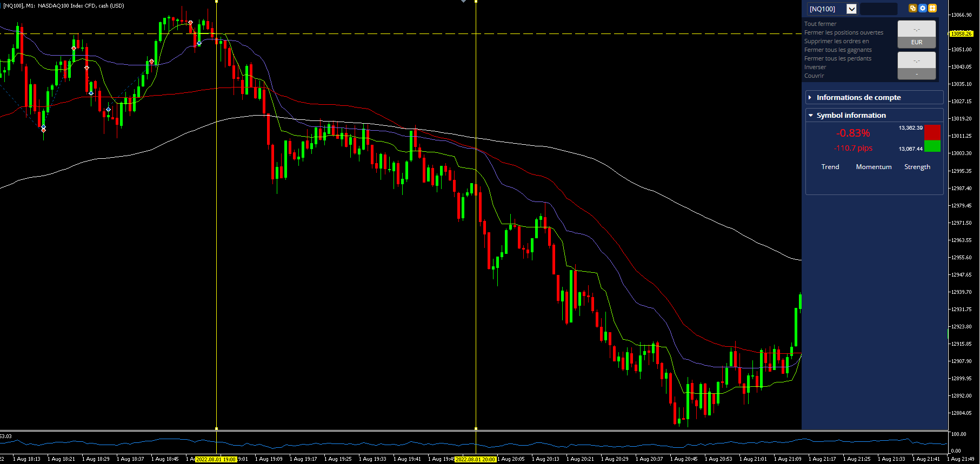The image size is (980, 464).
Task: Open the blue gear settings icon
Action: [923, 8]
